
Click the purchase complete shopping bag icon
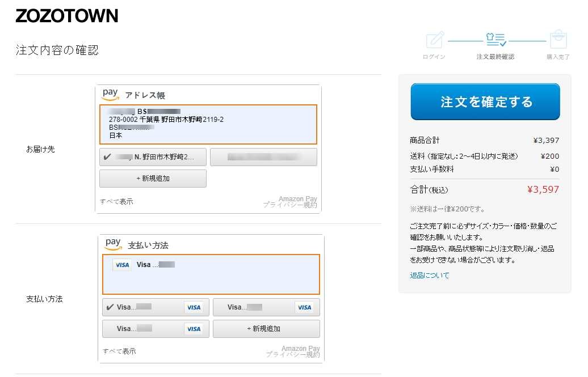(558, 39)
